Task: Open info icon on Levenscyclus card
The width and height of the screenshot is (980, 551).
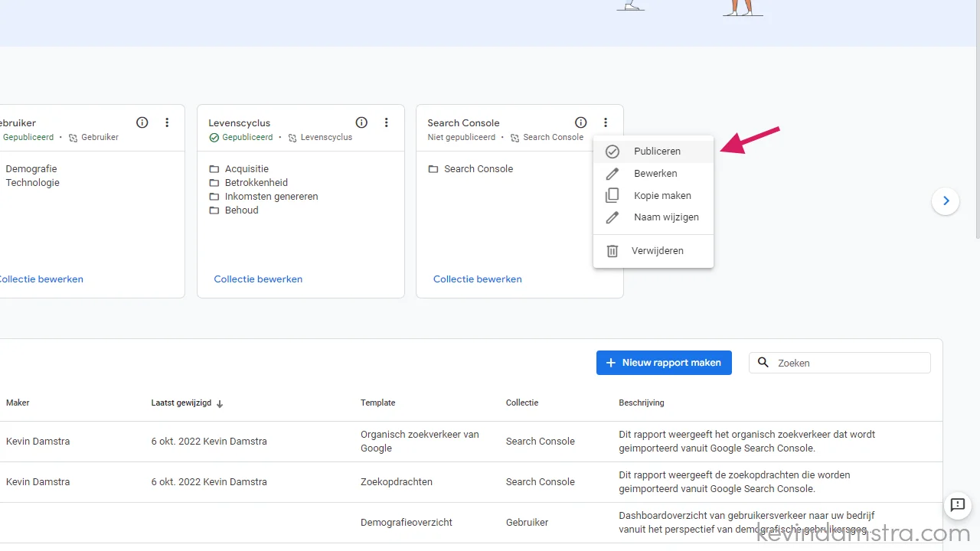Action: (x=361, y=122)
